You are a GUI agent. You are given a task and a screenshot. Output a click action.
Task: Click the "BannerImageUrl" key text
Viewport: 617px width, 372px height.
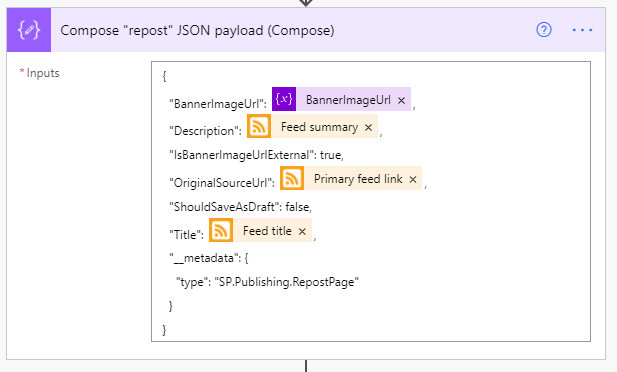(x=218, y=104)
